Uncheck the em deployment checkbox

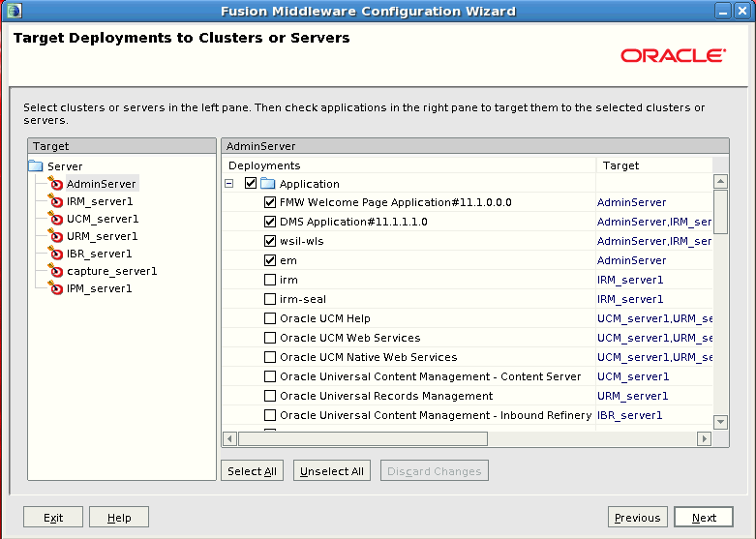(270, 260)
